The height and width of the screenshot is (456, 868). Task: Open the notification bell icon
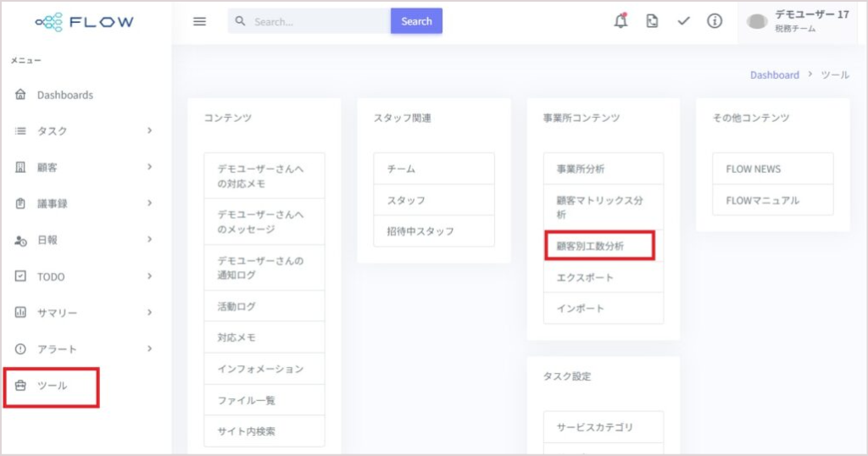click(620, 21)
